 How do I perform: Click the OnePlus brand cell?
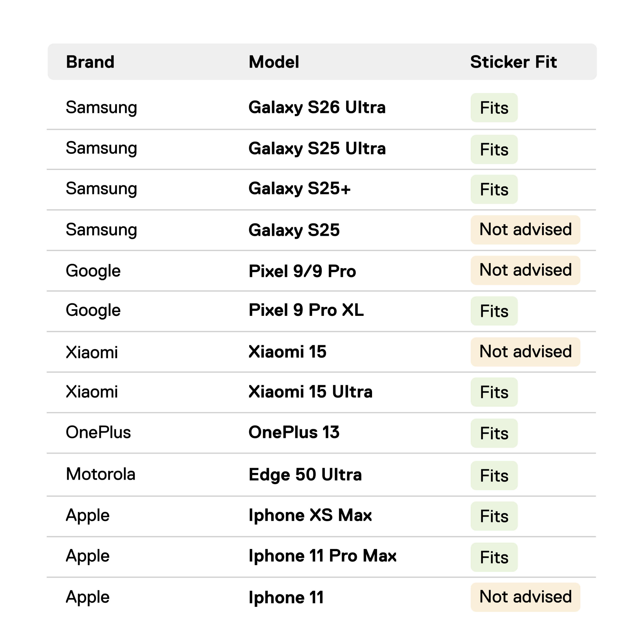[98, 432]
